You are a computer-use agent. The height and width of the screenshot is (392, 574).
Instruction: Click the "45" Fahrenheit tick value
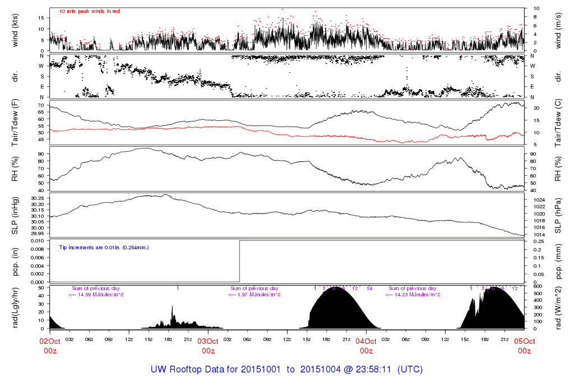tap(41, 139)
